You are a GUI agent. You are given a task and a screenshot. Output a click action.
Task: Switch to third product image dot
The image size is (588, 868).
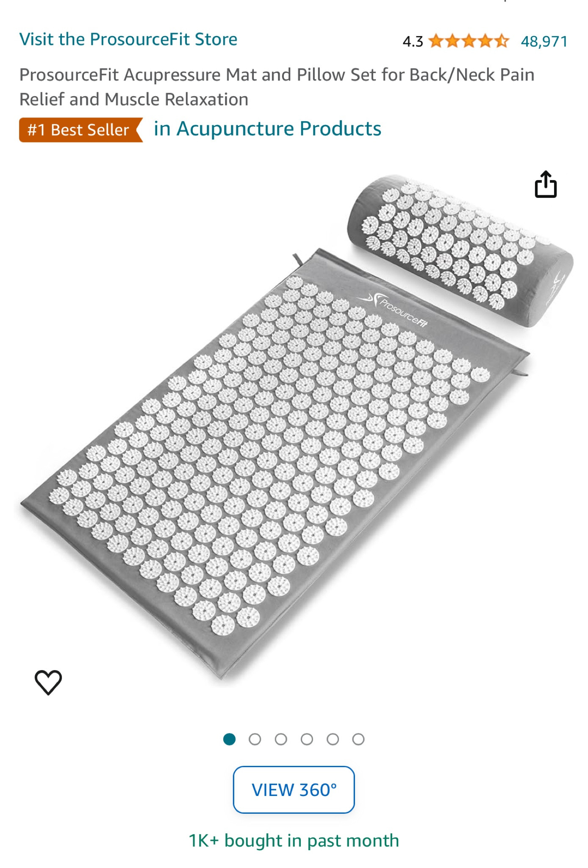coord(281,739)
